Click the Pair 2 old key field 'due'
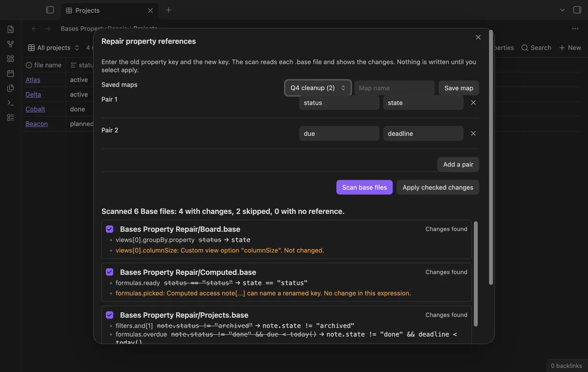Screen dimensions: 588x372 [x=339, y=134]
